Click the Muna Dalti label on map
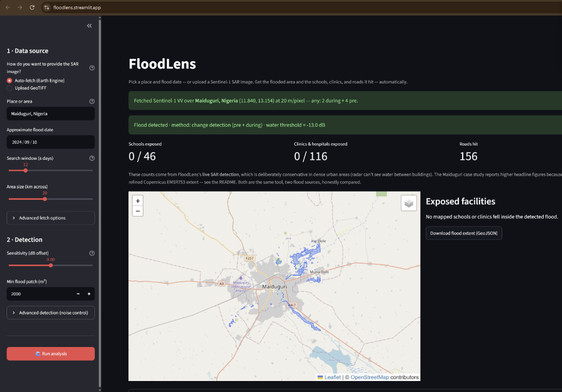 (319, 272)
